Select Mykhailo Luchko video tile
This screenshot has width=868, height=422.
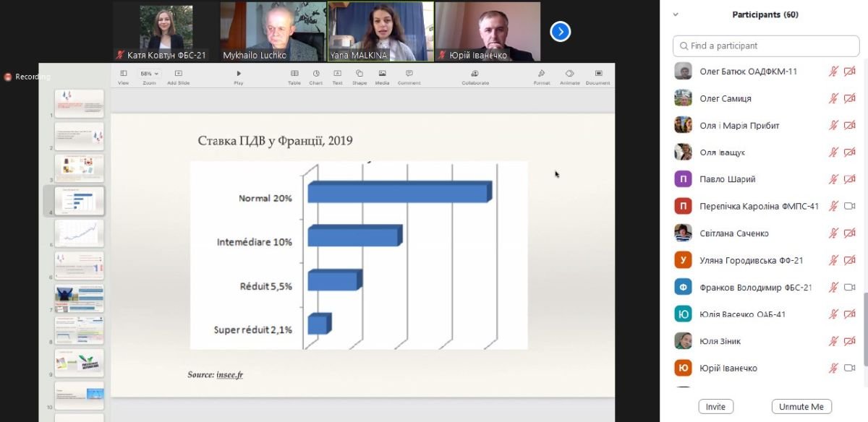pos(273,31)
